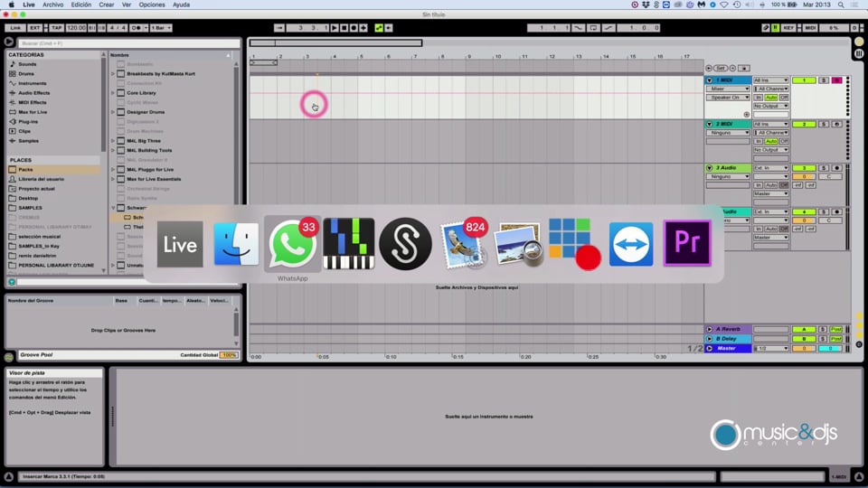Select Plug-ins category
Viewport: 868px width, 488px height.
28,122
